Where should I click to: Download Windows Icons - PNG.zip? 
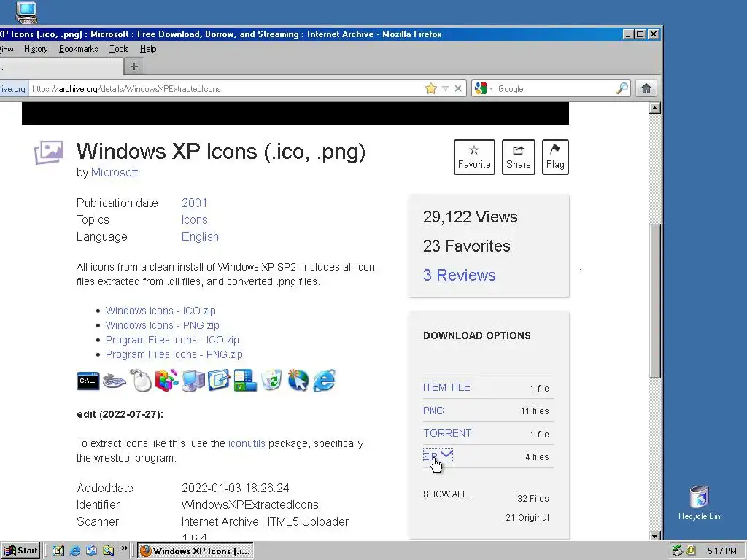[163, 325]
